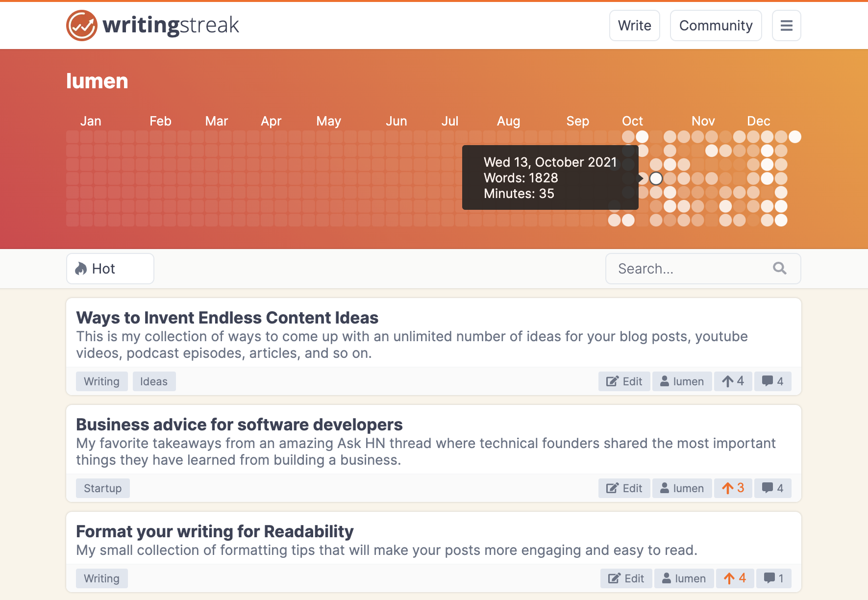Click the search magnifier icon
The width and height of the screenshot is (868, 600).
click(779, 268)
